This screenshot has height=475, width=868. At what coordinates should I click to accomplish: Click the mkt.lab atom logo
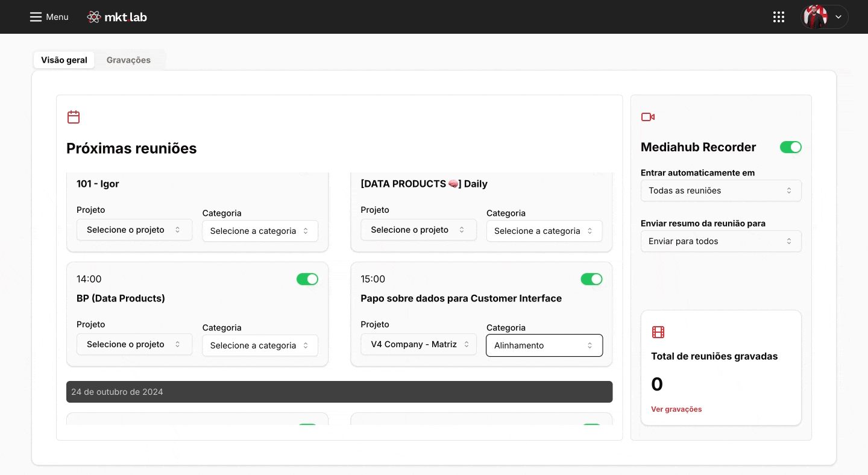[x=94, y=17]
